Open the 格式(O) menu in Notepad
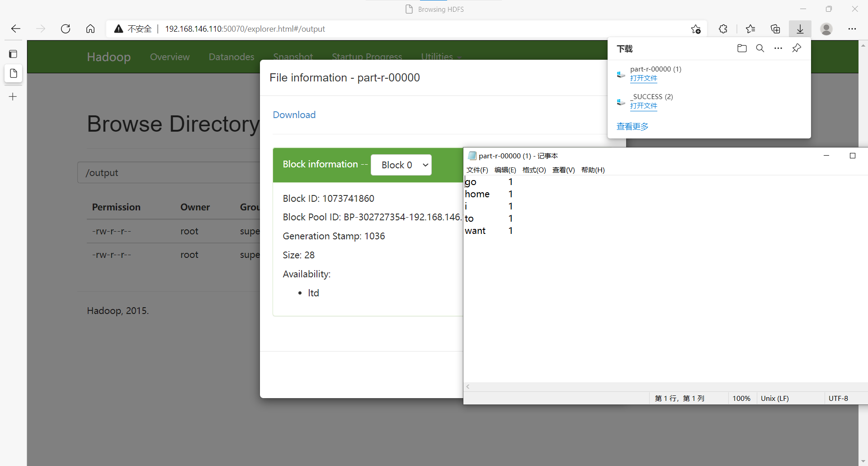Screen dimensions: 868x466 534,170
